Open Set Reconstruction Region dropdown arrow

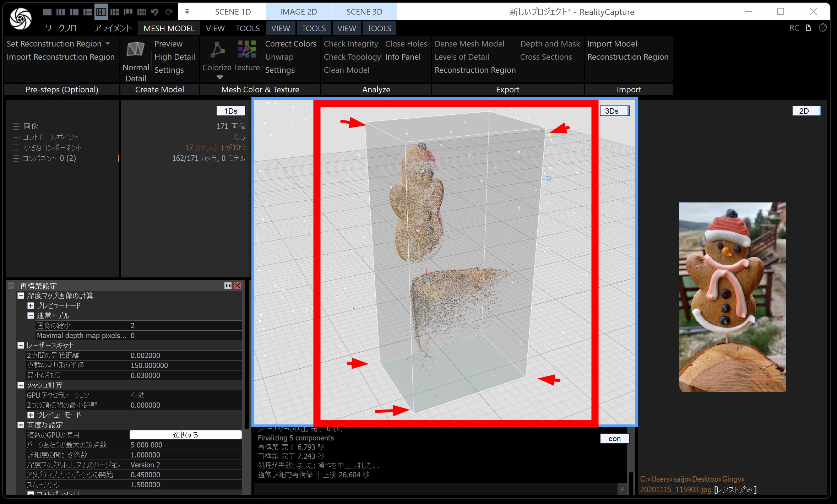[108, 43]
